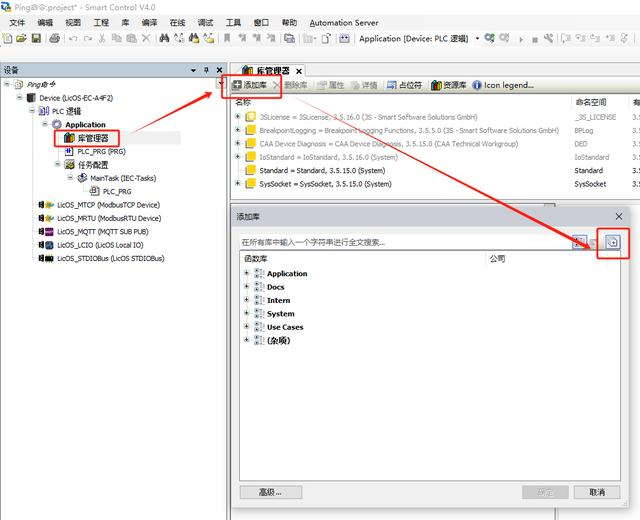Click the Save icon in main toolbar
640x520 pixels.
37,39
